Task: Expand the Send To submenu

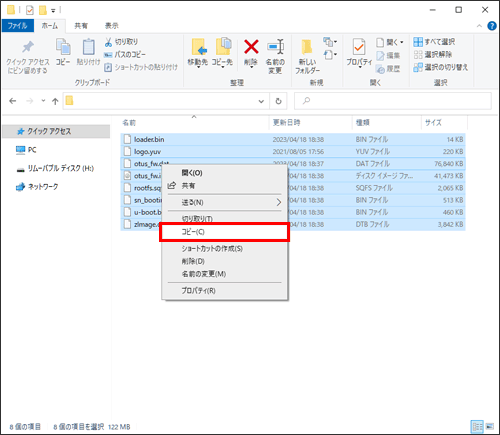Action: 225,202
